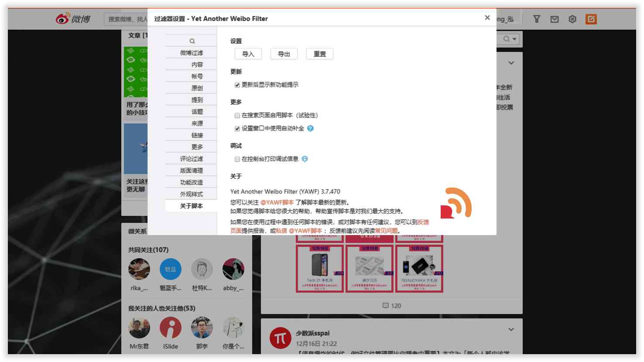The width and height of the screenshot is (644, 362).
Task: Click the Weibo search input field
Action: 126,19
